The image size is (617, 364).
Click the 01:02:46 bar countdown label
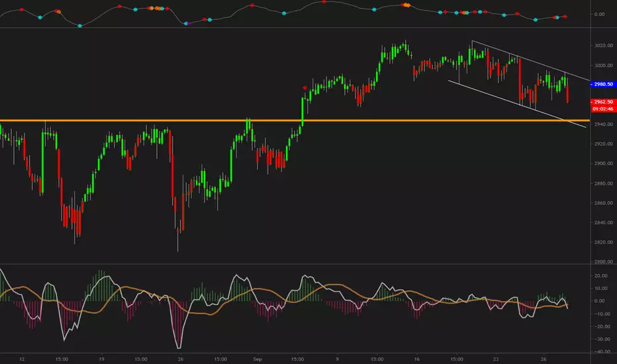click(x=604, y=109)
